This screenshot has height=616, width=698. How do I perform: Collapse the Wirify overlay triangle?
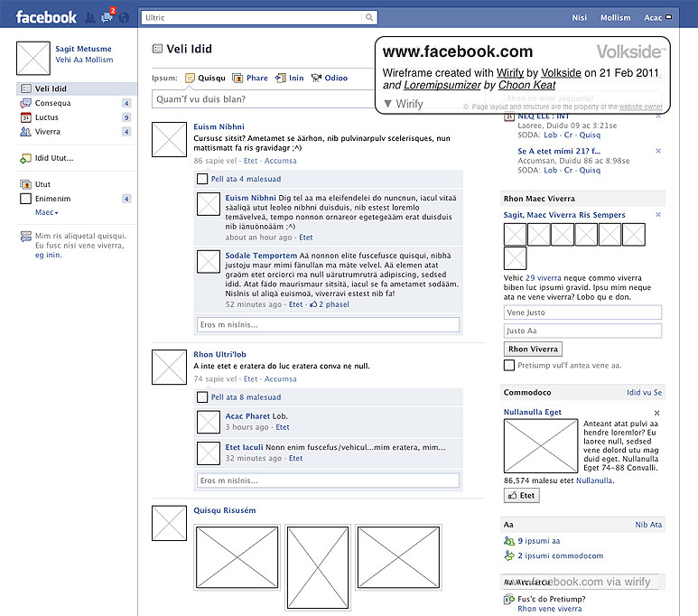tap(387, 104)
